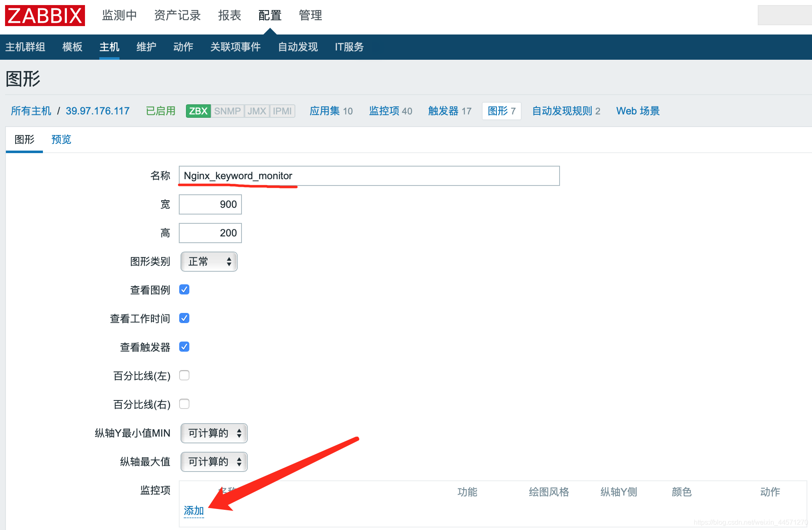Switch to the 图形 form tab
Screen dimensions: 812x530
[24, 140]
